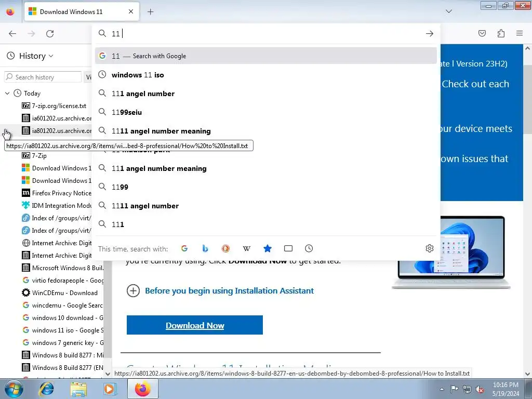Click the browser Back arrow
The image size is (532, 399).
12,34
